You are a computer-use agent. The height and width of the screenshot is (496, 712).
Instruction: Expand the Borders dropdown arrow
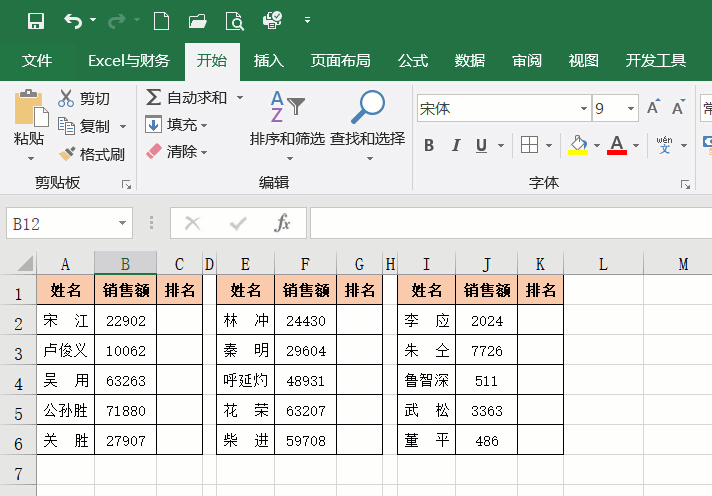(x=549, y=146)
